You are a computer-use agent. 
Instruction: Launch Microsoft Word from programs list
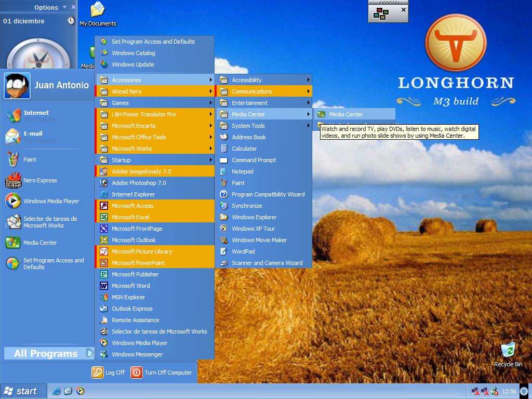point(155,286)
